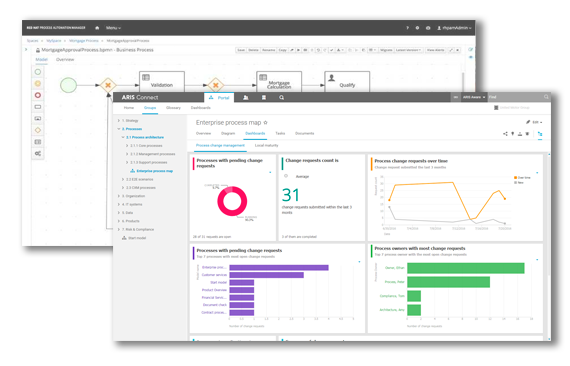The height and width of the screenshot is (366, 570).
Task: Open the settings gear icon in the Red Hat top bar
Action: (417, 28)
